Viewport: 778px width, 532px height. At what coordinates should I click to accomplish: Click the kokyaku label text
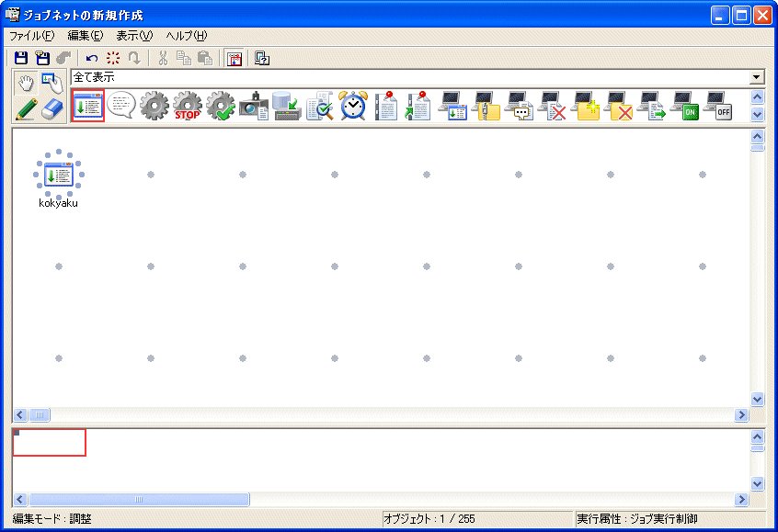tap(59, 203)
